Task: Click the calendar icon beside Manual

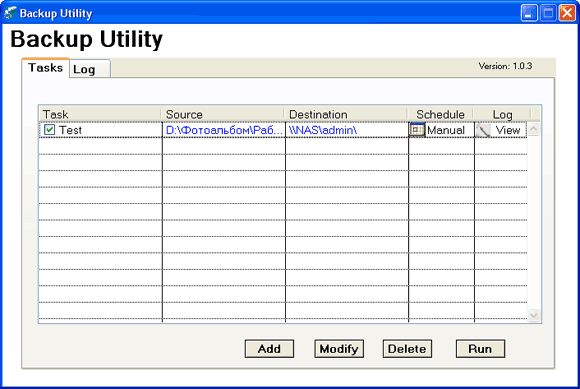Action: [417, 130]
